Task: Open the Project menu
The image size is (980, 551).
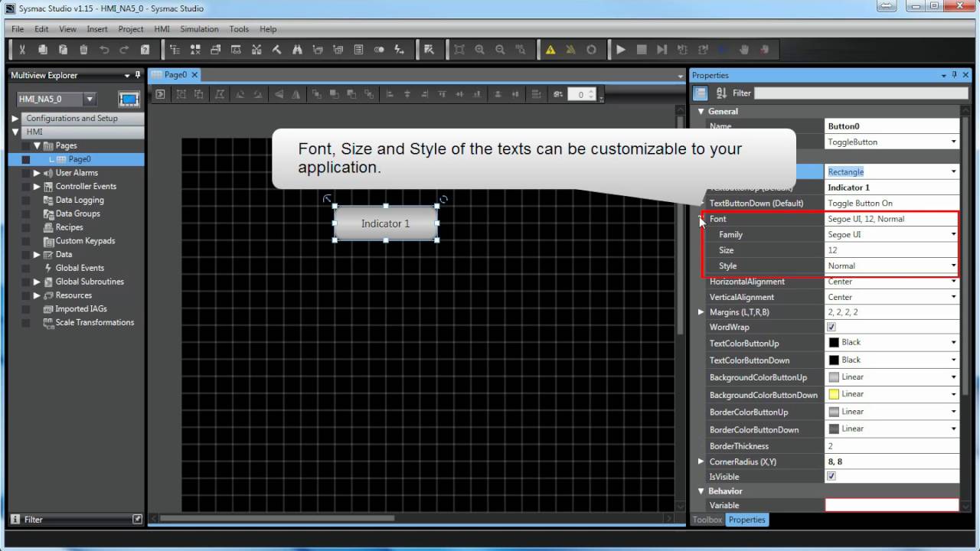Action: [131, 29]
